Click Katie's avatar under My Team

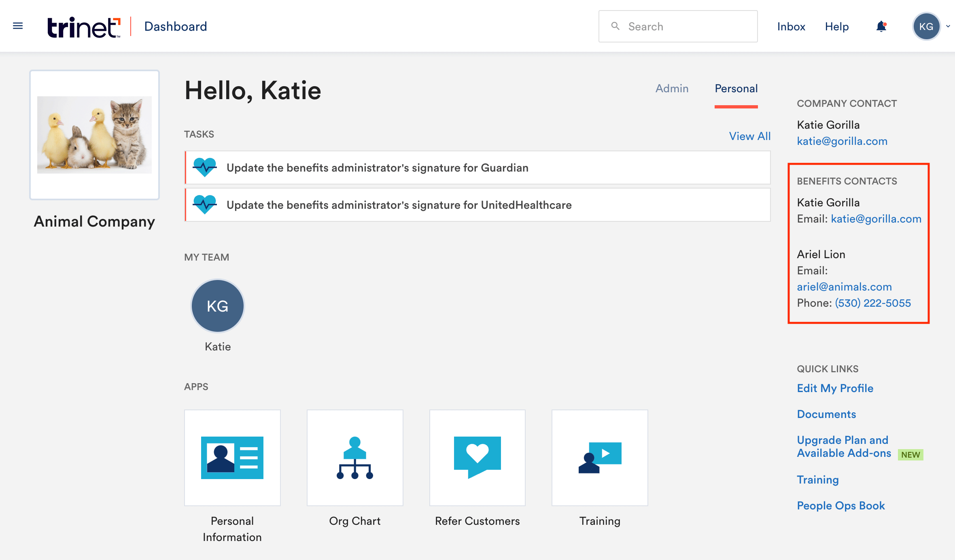pyautogui.click(x=217, y=305)
